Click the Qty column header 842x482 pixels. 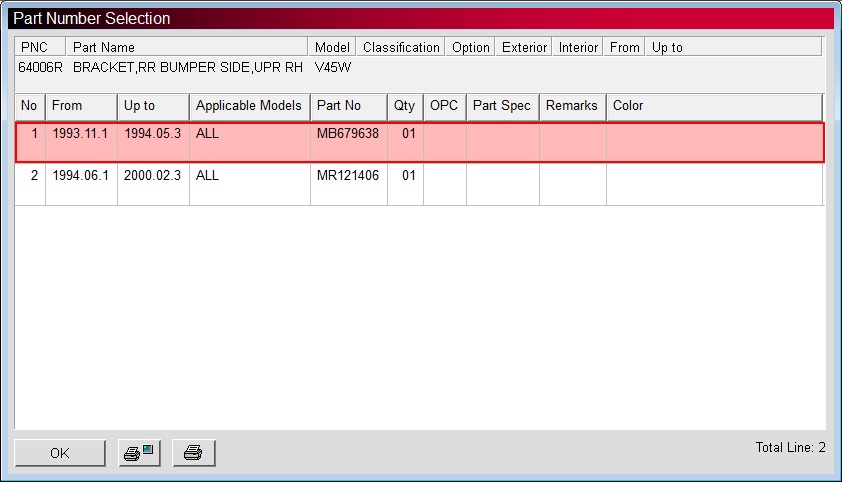[404, 106]
